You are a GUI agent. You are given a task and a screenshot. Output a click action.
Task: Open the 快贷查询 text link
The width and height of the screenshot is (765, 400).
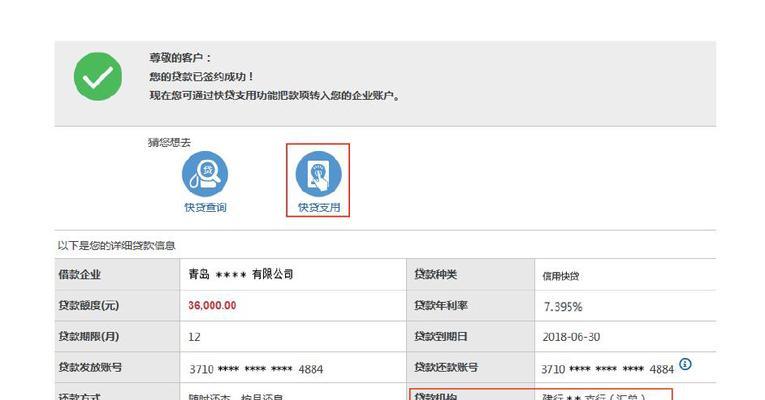tap(204, 208)
